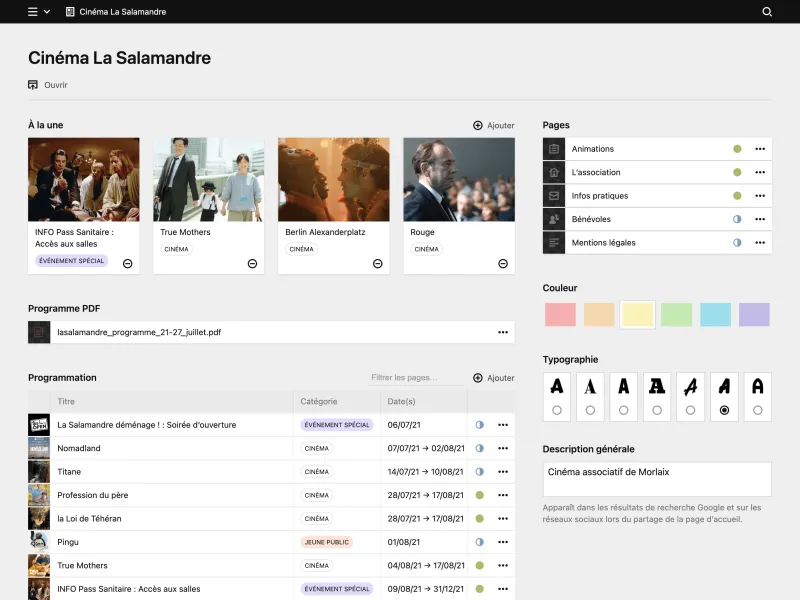The image size is (800, 600).
Task: Open the ellipsis menu for the programme PDF
Action: 504,331
